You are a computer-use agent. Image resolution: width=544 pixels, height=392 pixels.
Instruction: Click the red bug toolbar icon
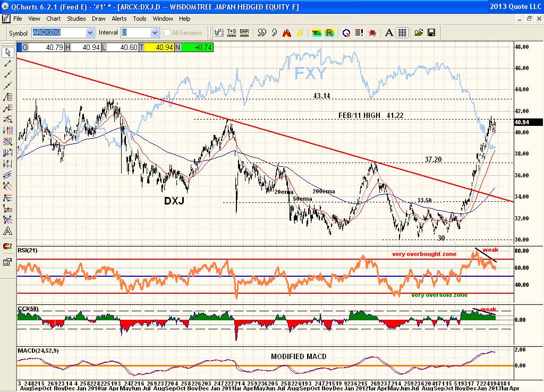[x=372, y=33]
